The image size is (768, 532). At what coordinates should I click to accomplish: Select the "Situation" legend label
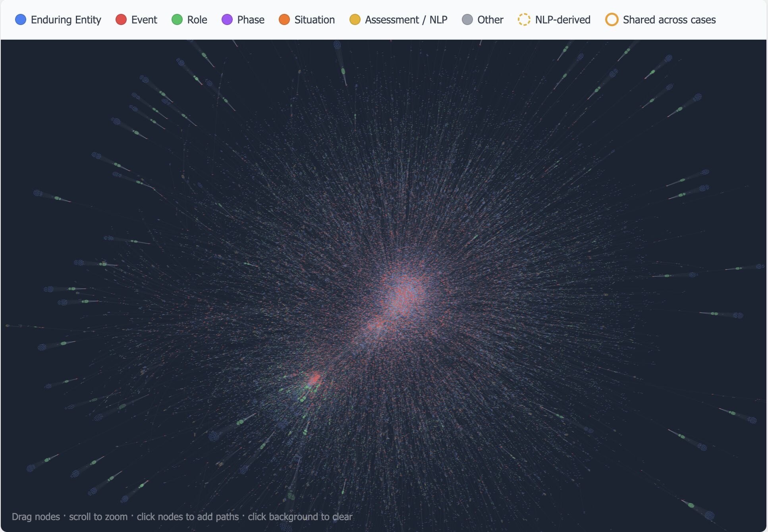[x=315, y=20]
